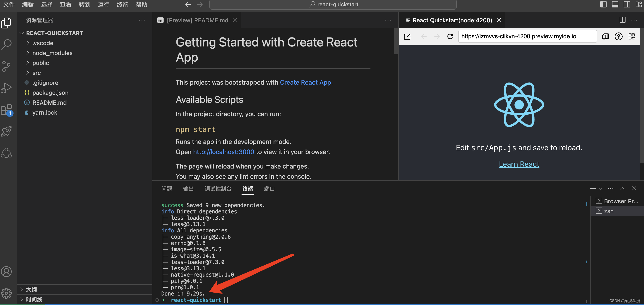Open the Create React App hyperlink
The width and height of the screenshot is (644, 305).
tap(305, 82)
